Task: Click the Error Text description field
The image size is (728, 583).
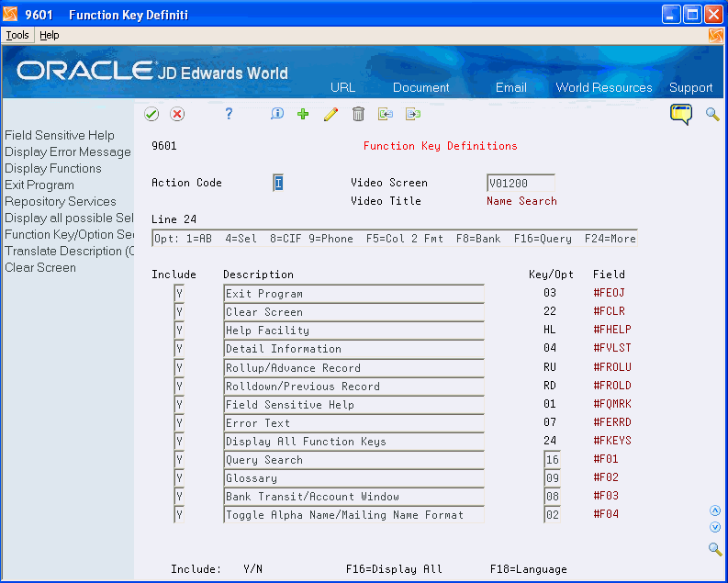Action: 353,423
